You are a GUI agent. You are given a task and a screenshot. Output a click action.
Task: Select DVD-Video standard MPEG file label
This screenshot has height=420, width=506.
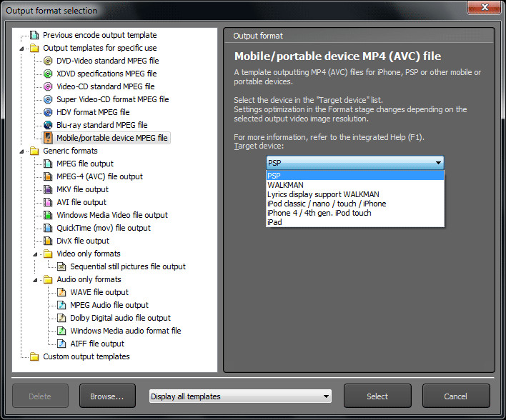108,61
